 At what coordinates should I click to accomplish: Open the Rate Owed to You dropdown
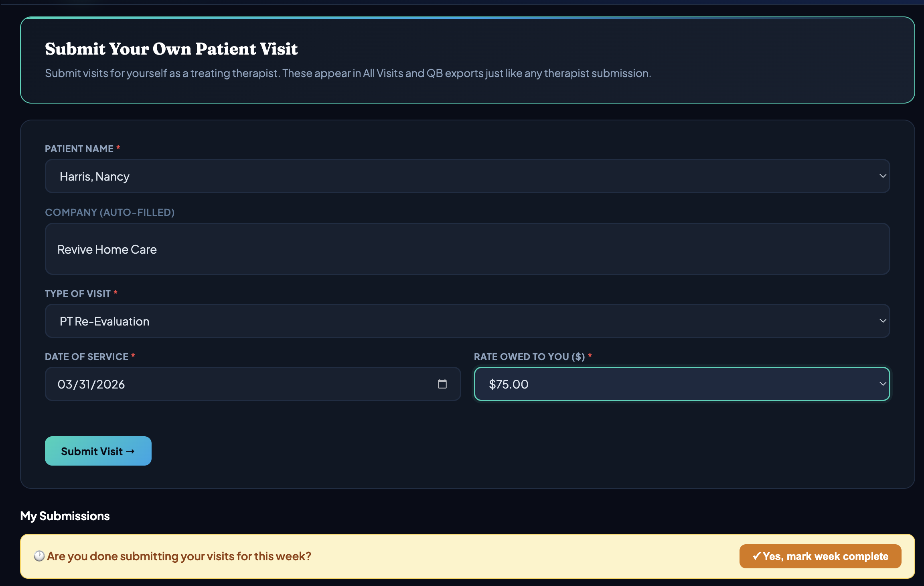pos(682,384)
